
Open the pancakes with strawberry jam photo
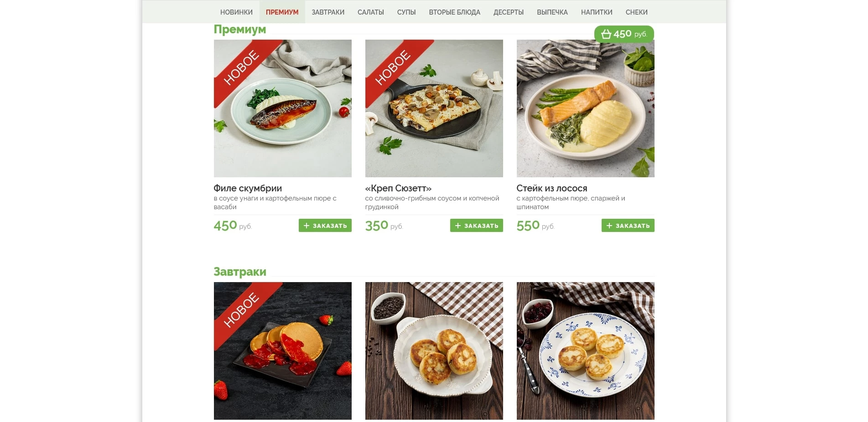[283, 351]
